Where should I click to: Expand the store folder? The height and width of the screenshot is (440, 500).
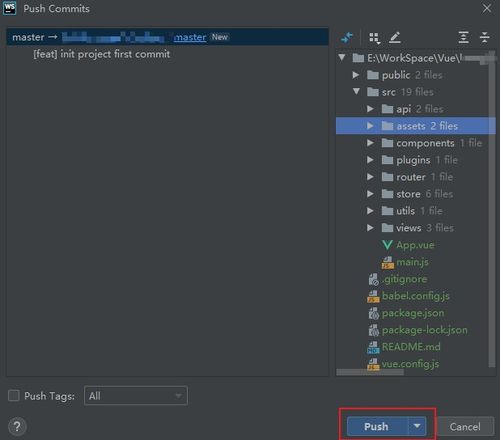click(x=370, y=194)
